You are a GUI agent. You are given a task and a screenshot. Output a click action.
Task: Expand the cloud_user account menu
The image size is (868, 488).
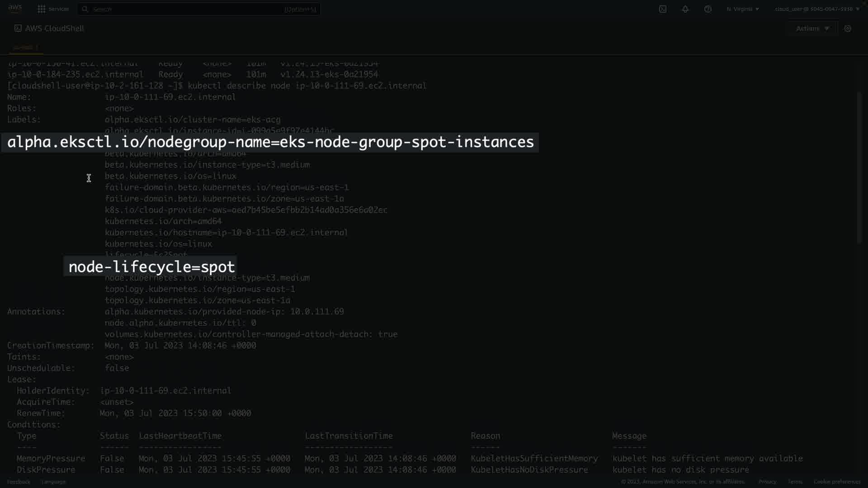pos(817,9)
